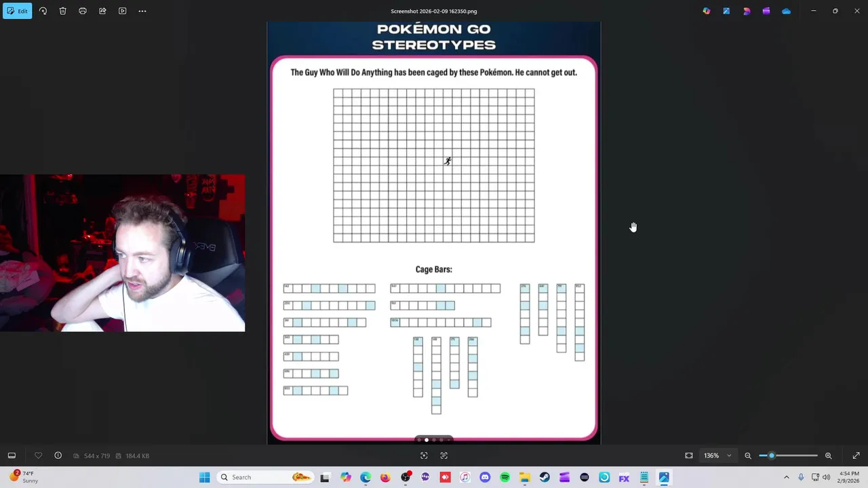868x488 pixels.
Task: Open the FX app in the taskbar
Action: click(x=624, y=477)
